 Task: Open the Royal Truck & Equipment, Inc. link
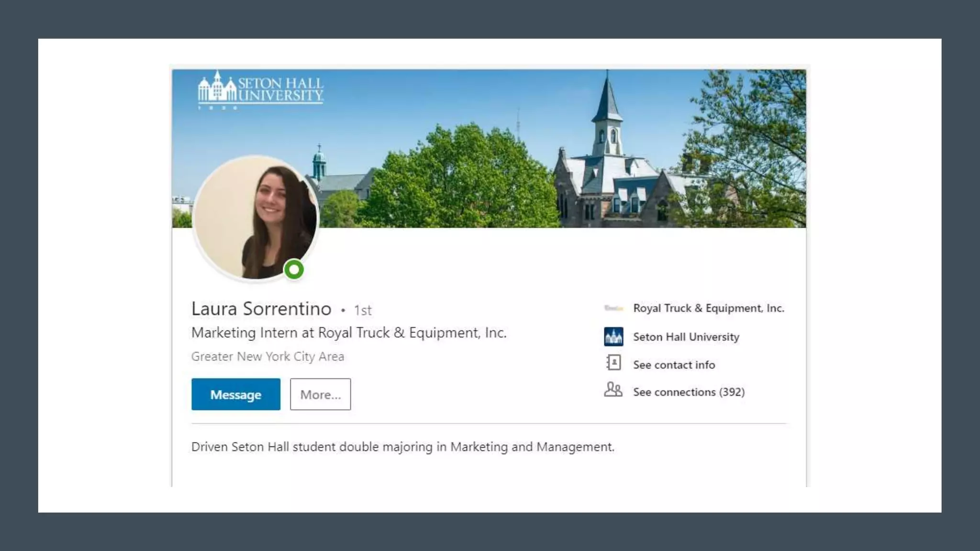[709, 309]
